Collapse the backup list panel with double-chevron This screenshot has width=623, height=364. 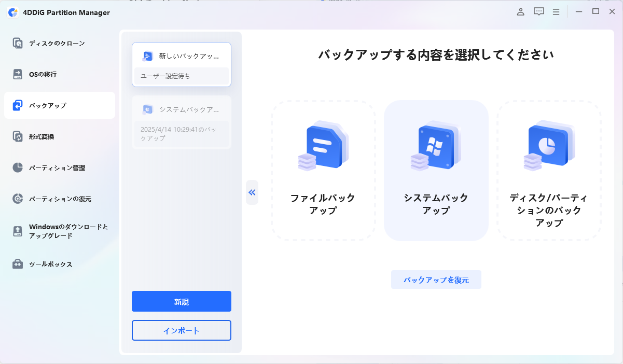(252, 192)
